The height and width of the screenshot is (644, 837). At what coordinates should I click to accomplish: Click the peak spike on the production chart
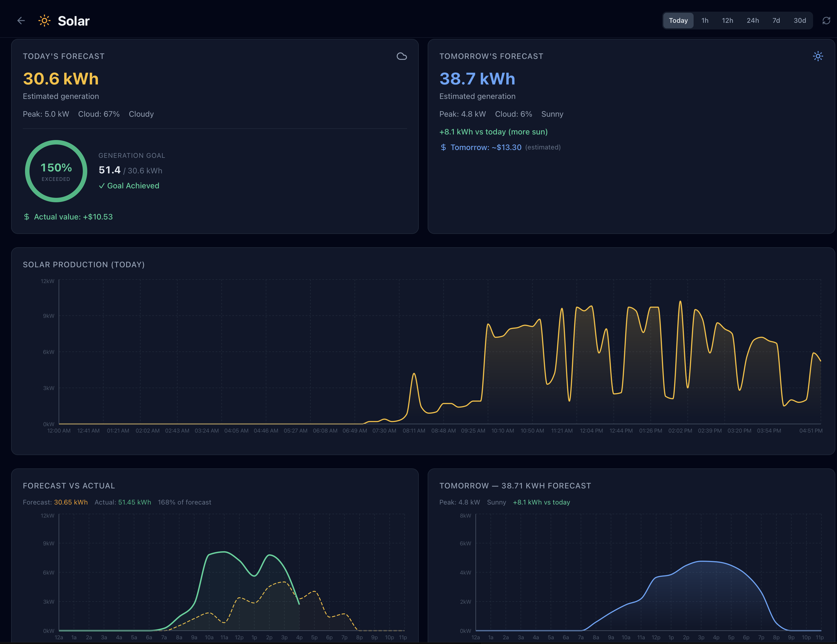click(680, 303)
